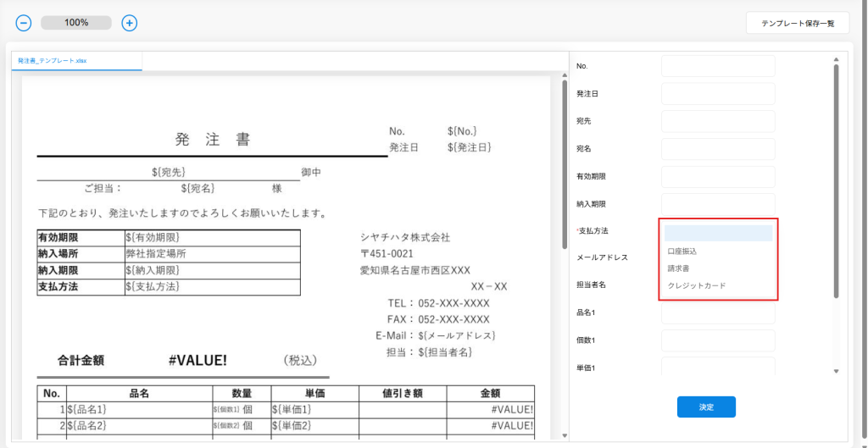Click the 宛名 input field

point(718,149)
